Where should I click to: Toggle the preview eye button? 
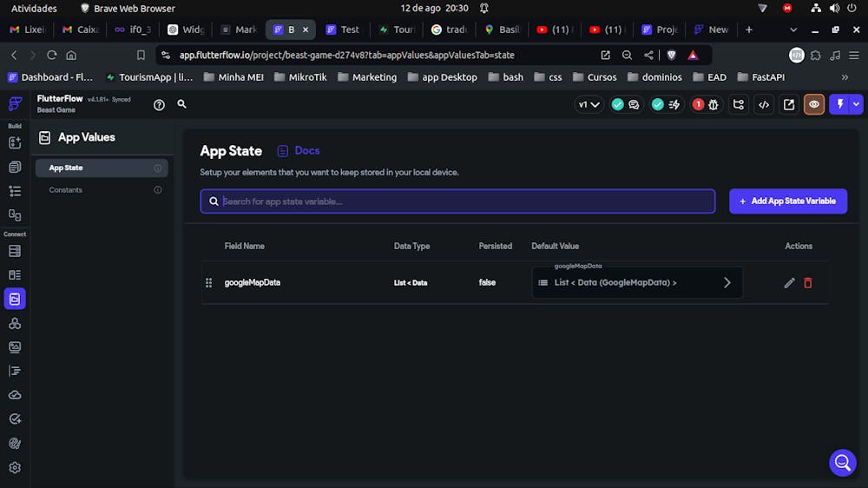814,104
